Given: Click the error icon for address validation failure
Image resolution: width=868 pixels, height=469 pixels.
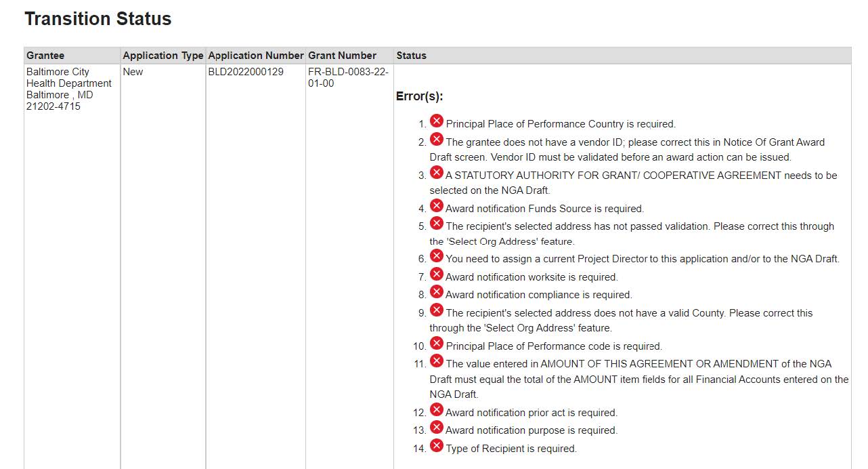Looking at the screenshot, I should point(437,224).
